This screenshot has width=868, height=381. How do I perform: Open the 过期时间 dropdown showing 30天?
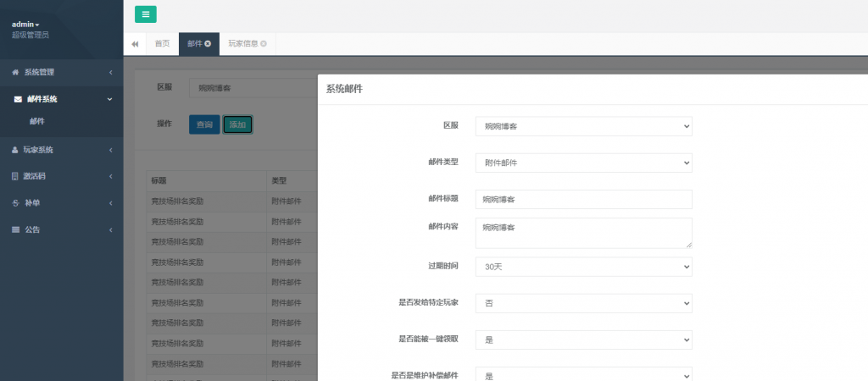tap(583, 267)
